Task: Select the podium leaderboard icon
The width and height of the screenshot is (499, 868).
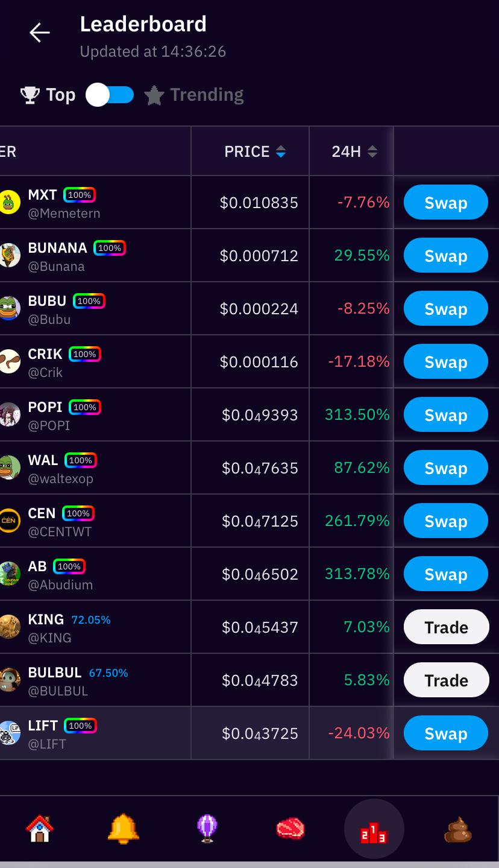Action: (374, 830)
